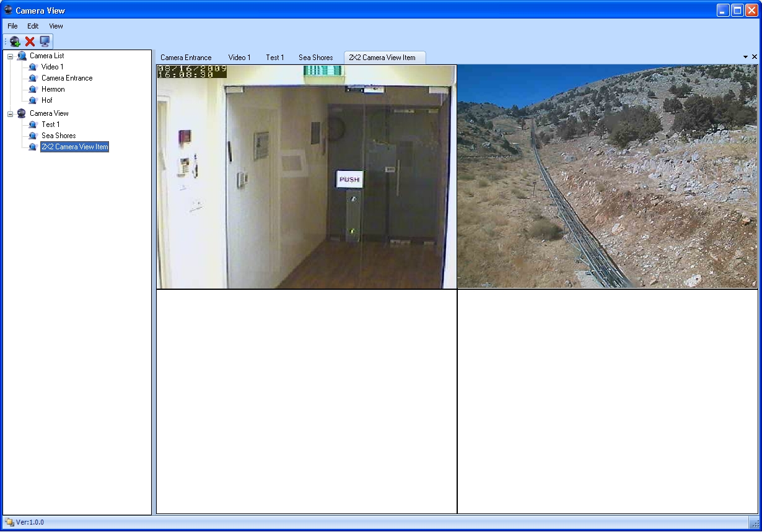The image size is (762, 532).
Task: Select the Add Camera toolbar icon
Action: tap(14, 41)
